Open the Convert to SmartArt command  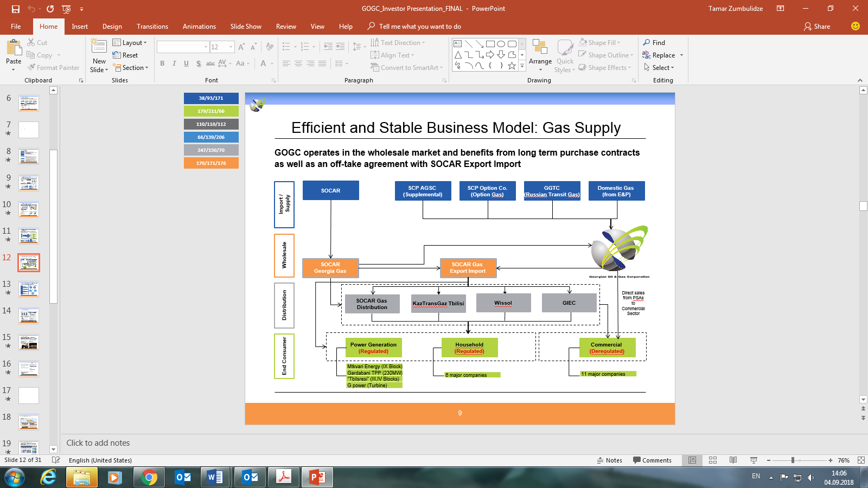click(407, 68)
